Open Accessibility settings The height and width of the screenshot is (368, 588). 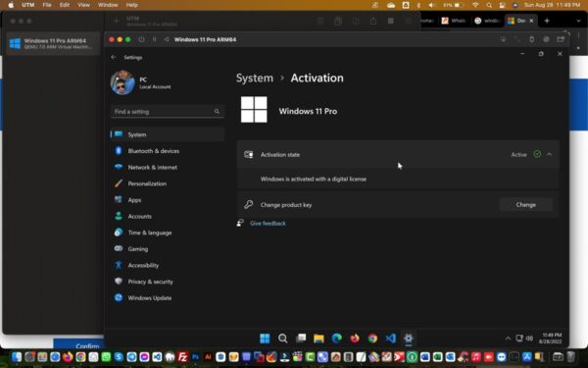tap(168, 265)
